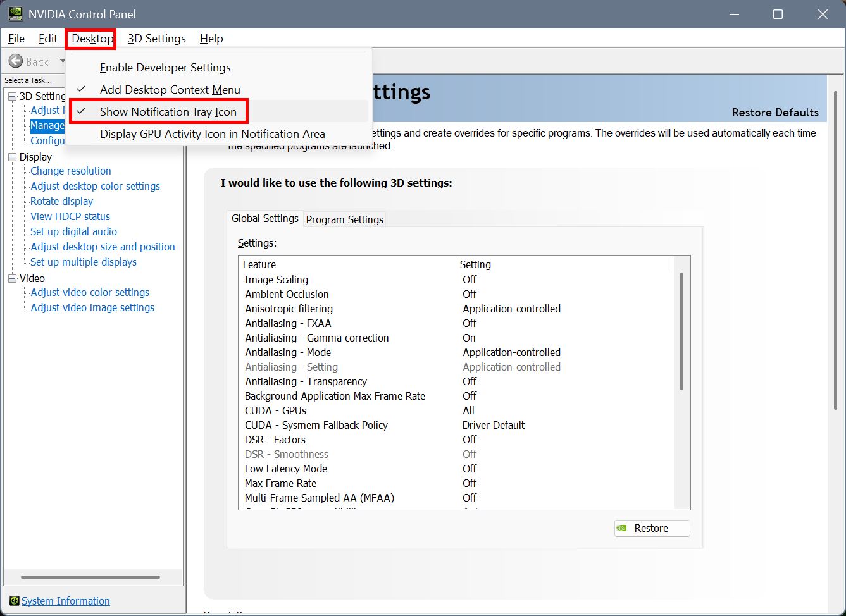
Task: Open Adjust video color settings
Action: point(90,292)
